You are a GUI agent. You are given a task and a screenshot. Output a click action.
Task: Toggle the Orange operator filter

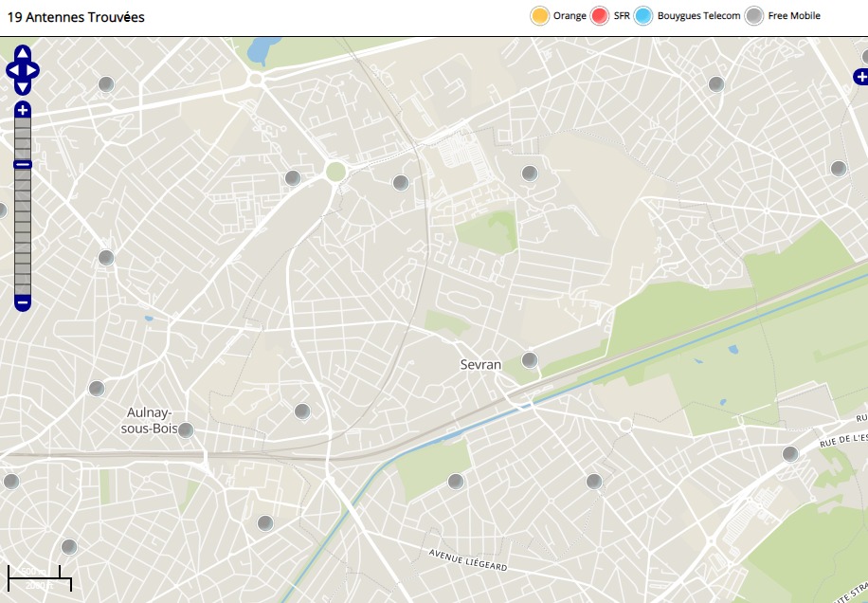click(x=540, y=16)
